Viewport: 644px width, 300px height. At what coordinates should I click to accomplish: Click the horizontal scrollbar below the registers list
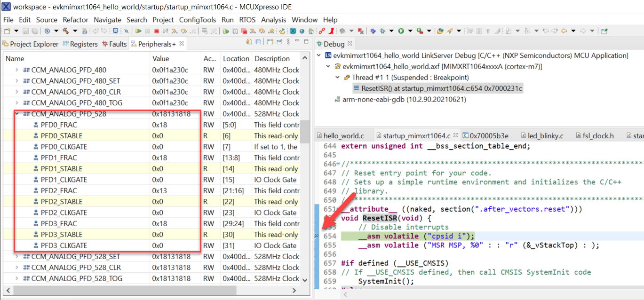(141, 292)
